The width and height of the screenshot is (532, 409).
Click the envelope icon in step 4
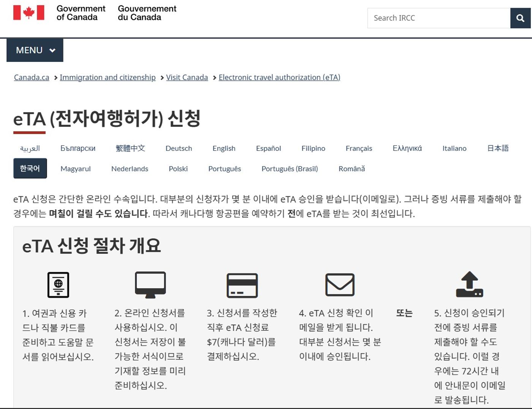(340, 284)
